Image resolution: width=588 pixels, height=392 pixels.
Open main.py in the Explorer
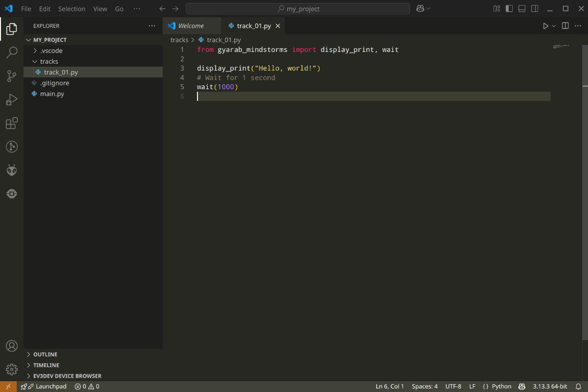point(52,94)
